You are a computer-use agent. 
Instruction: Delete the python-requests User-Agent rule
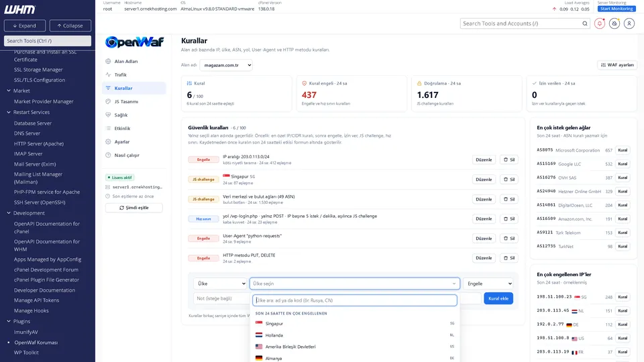point(508,239)
